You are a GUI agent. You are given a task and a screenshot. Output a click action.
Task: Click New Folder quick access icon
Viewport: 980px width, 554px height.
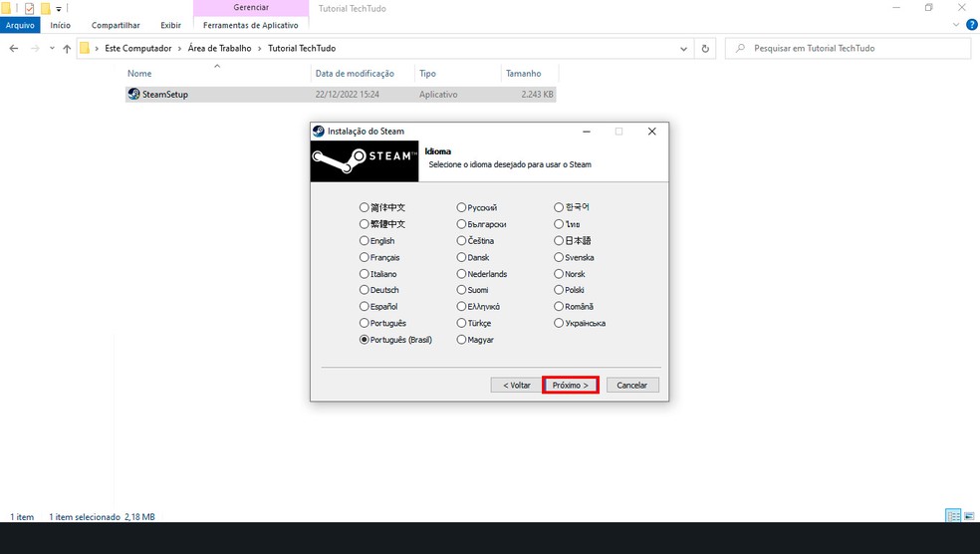coord(45,8)
